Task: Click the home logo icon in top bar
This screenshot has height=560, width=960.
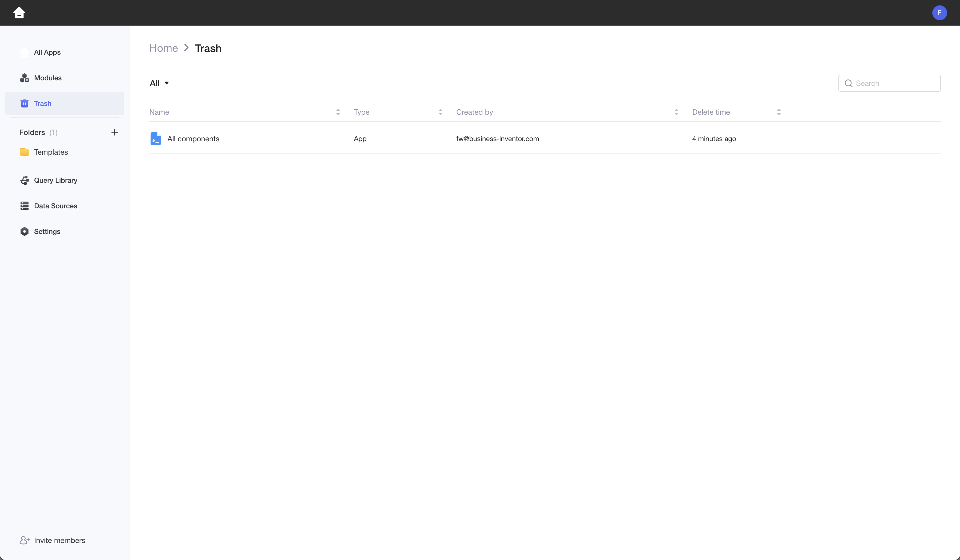Action: pos(19,13)
